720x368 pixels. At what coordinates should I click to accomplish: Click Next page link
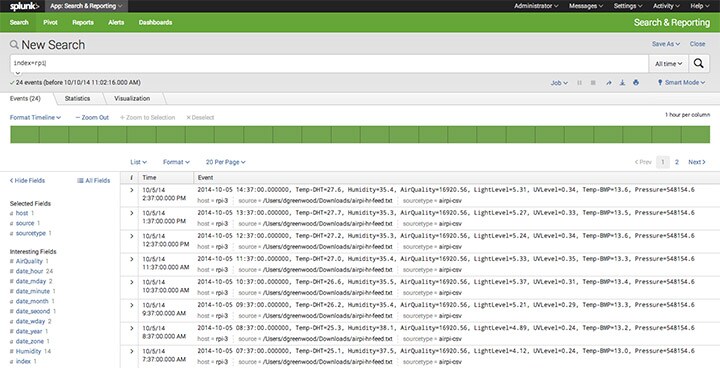tap(697, 162)
